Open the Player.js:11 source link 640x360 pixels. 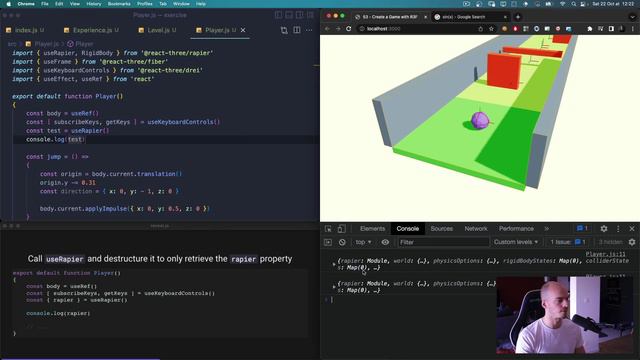[605, 254]
